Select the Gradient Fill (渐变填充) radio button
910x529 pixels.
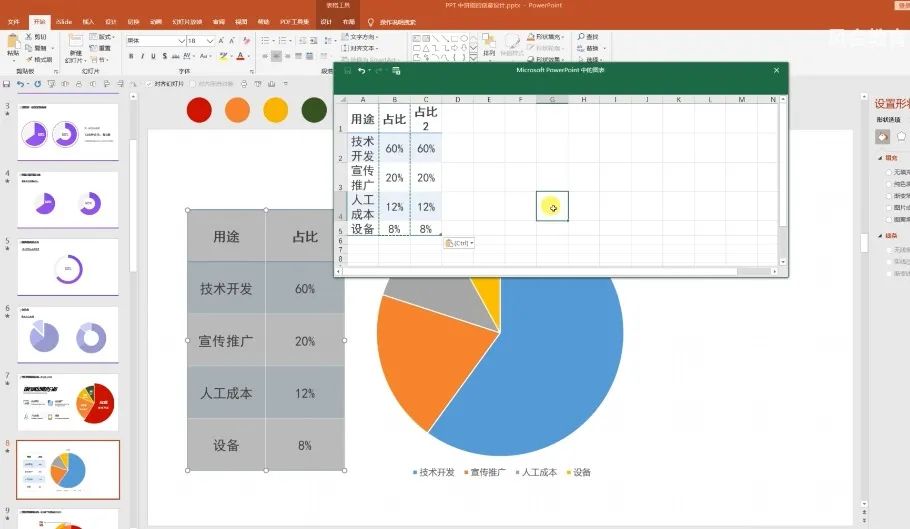[889, 196]
